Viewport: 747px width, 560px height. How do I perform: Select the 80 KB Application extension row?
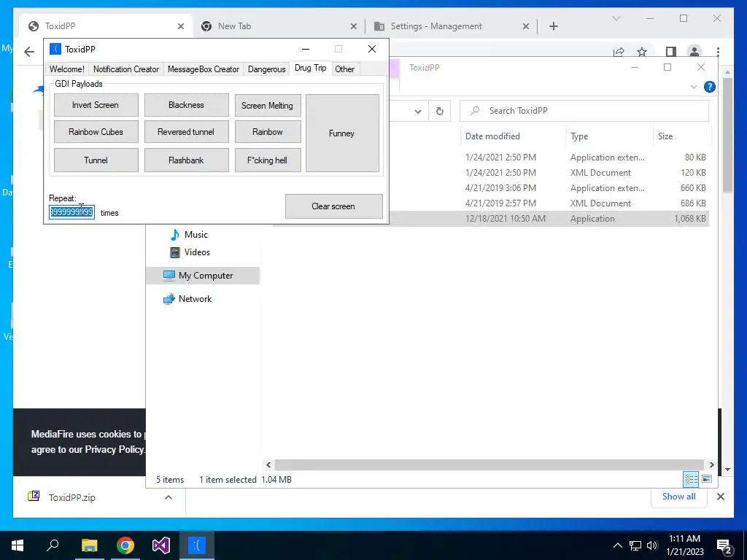pyautogui.click(x=548, y=157)
